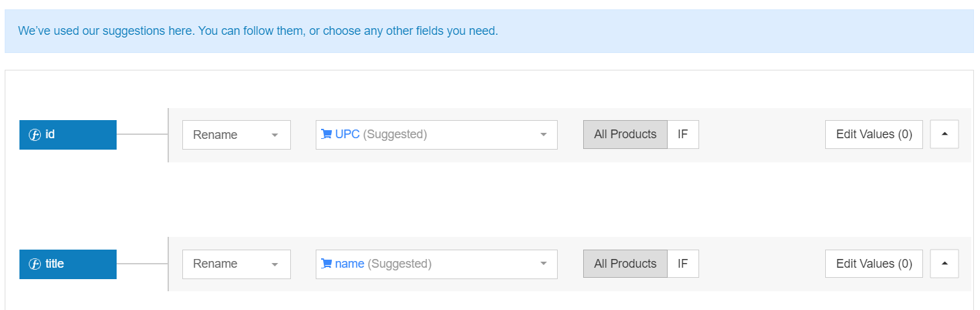Collapse the title row with its up-arrow button
This screenshot has width=980, height=310.
click(x=944, y=264)
